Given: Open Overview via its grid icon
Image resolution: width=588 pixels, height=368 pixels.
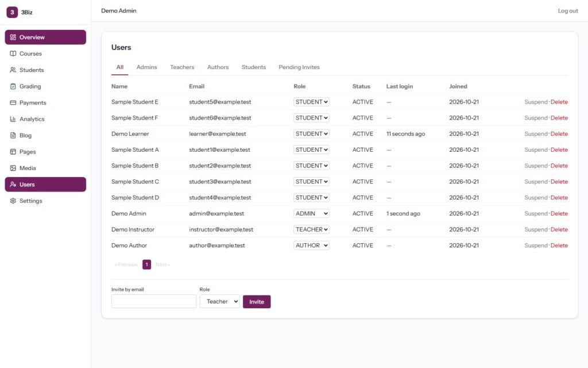Looking at the screenshot, I should (x=13, y=37).
